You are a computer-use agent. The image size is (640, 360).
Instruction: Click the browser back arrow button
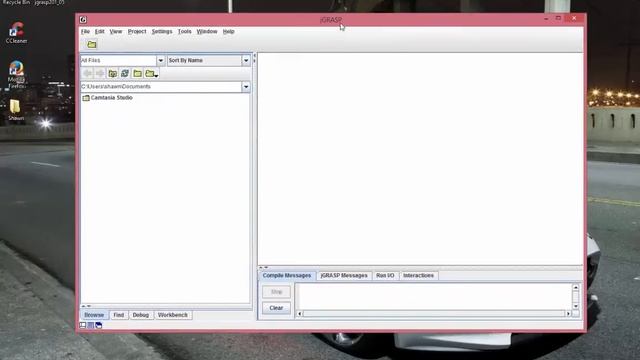(x=87, y=73)
